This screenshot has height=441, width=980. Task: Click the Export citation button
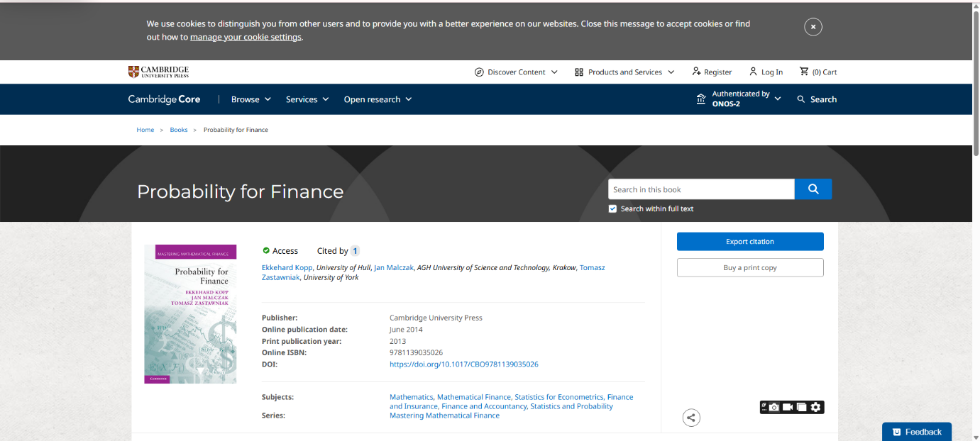pyautogui.click(x=750, y=242)
